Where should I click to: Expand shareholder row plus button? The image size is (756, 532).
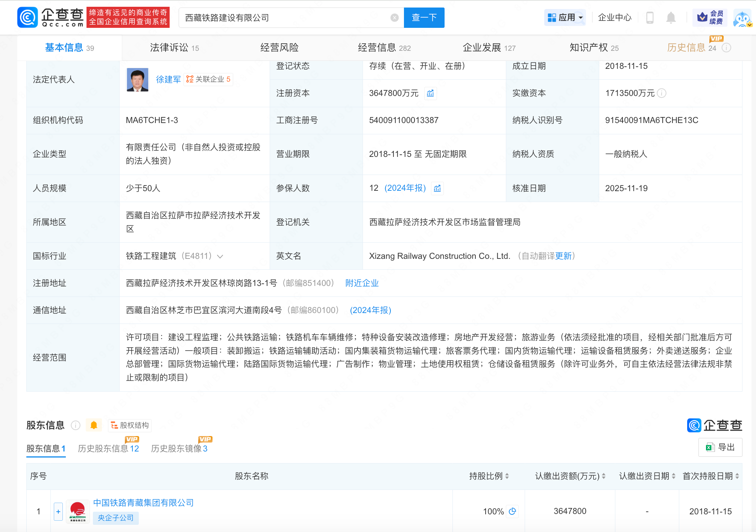click(x=58, y=511)
